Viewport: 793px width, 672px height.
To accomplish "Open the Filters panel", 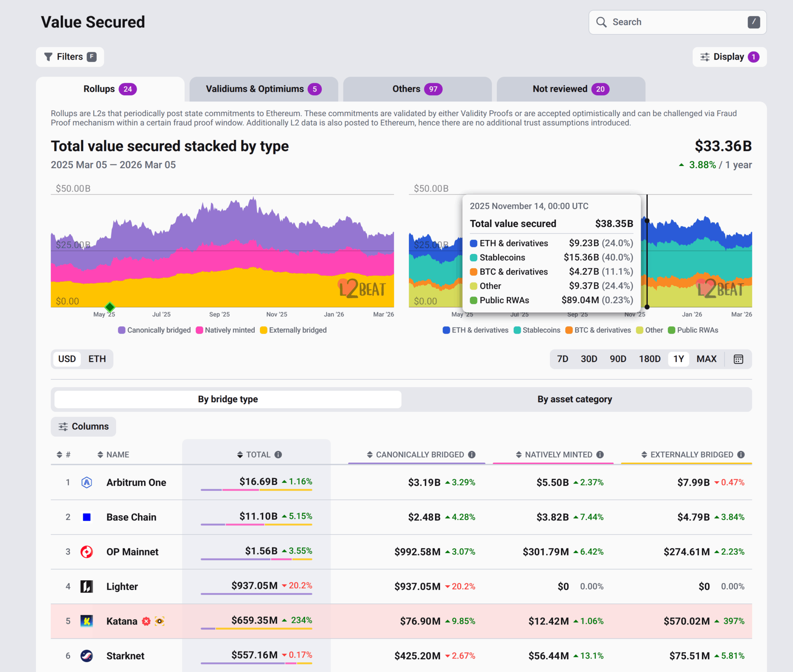I will coord(70,57).
